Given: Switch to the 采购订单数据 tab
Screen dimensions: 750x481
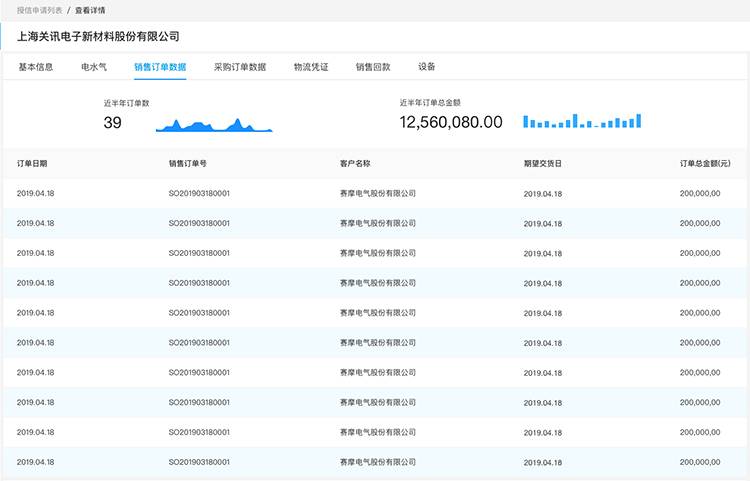Looking at the screenshot, I should [240, 67].
